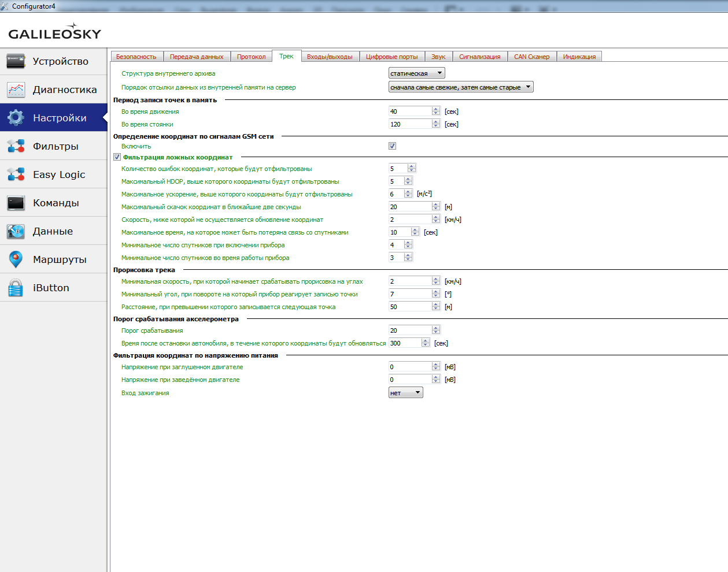Click the Фильтры sidebar icon

click(x=16, y=146)
